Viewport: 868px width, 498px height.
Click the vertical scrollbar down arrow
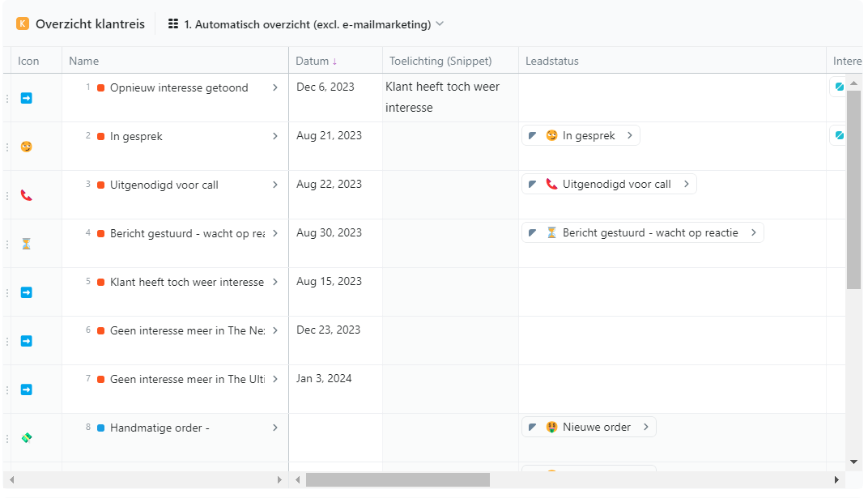point(853,462)
